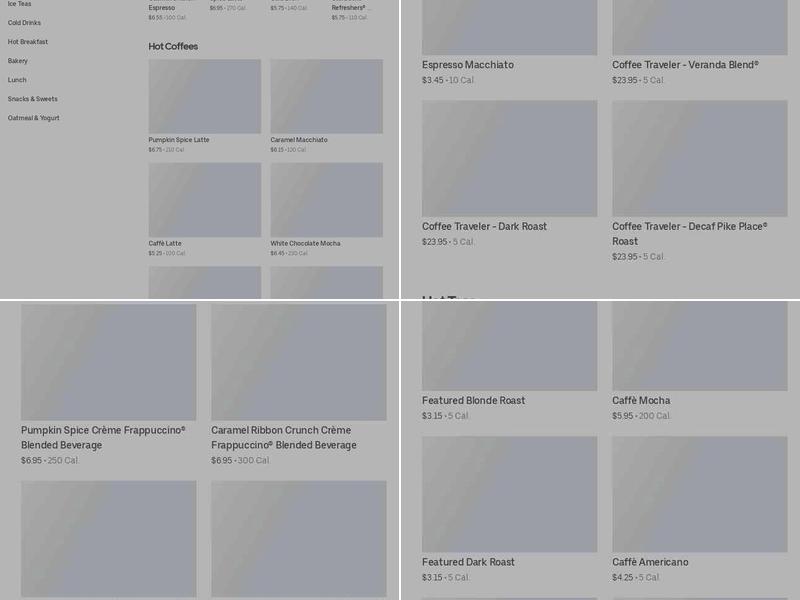The width and height of the screenshot is (800, 600).
Task: Open the Caramel Macchiato product image
Action: coord(326,96)
